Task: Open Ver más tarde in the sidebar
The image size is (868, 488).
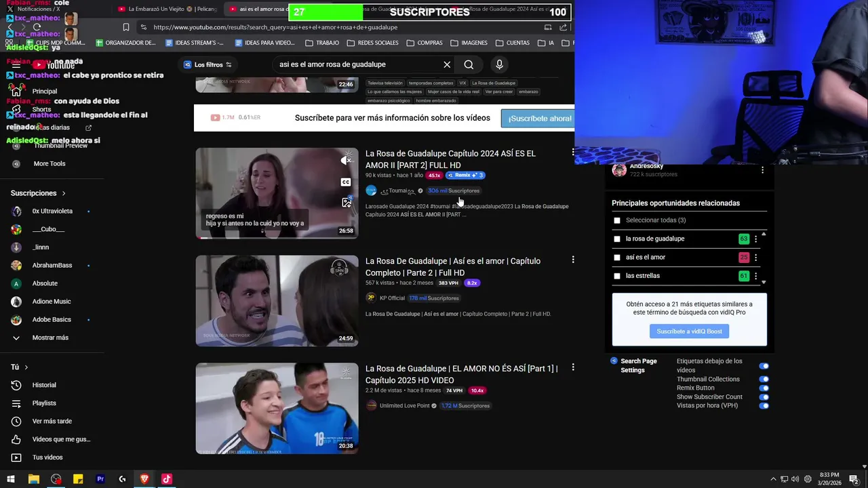Action: coord(51,421)
